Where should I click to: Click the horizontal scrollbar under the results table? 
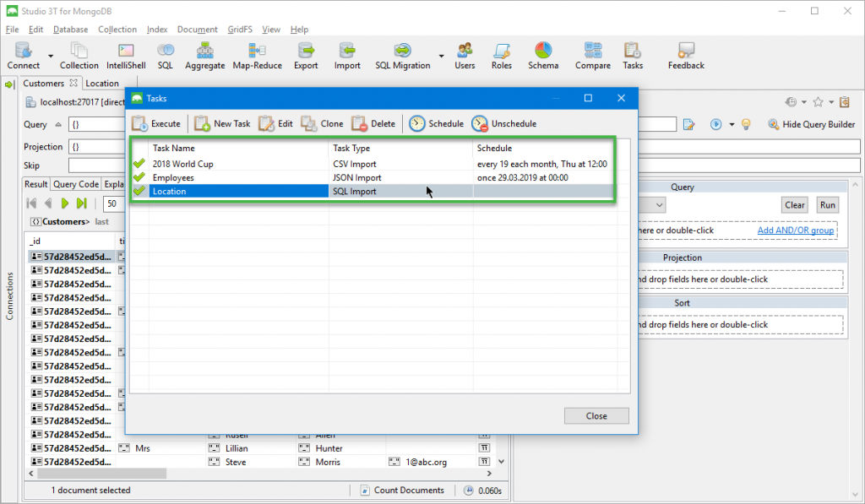click(x=101, y=474)
